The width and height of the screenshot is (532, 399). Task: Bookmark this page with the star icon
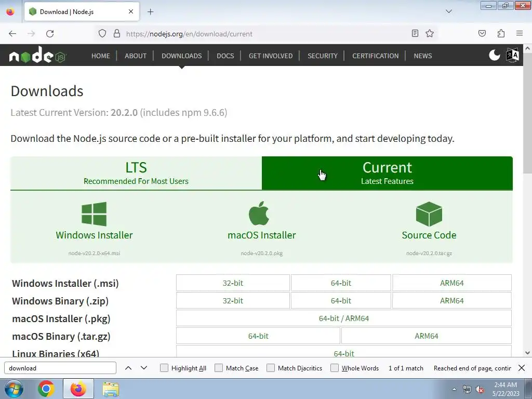click(430, 33)
